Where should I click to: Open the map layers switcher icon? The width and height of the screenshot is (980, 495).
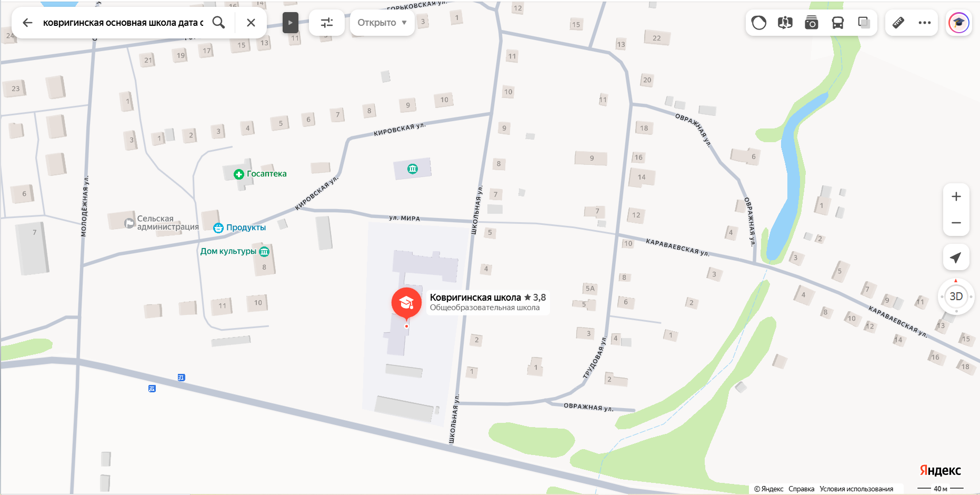864,23
